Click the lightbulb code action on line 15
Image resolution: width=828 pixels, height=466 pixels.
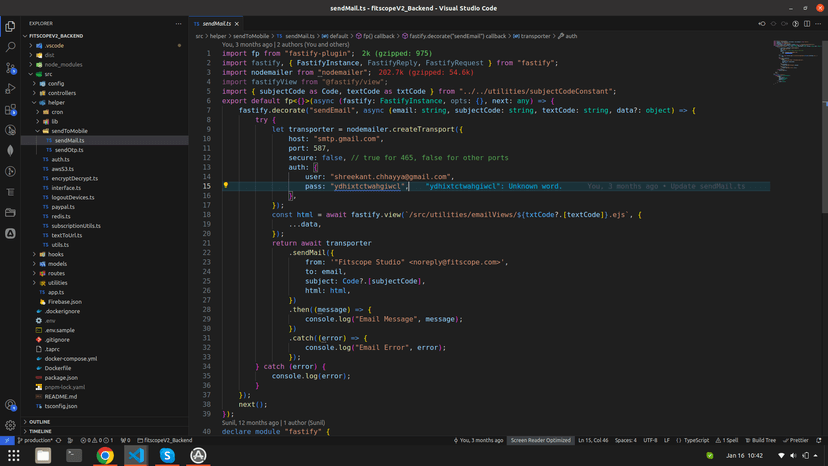pos(225,185)
